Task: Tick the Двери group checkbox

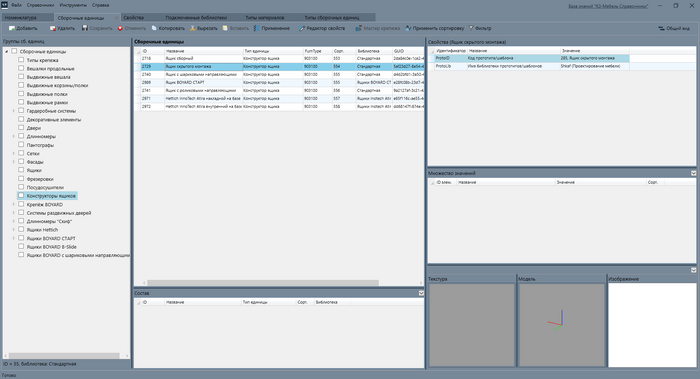Action: (21, 128)
